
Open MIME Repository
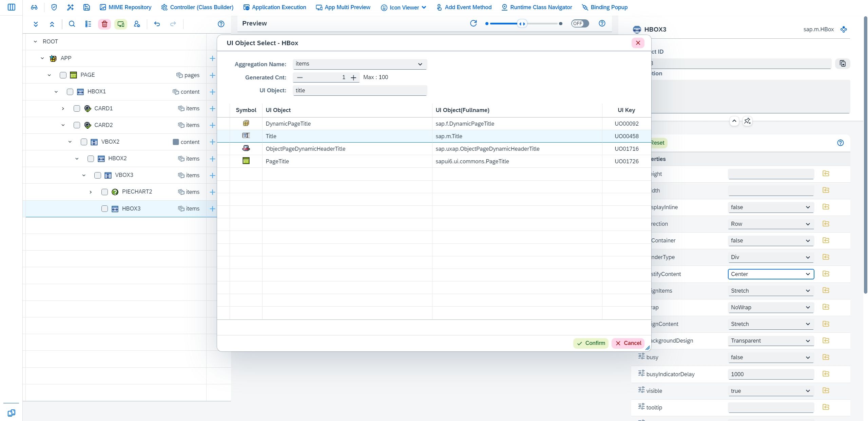(x=126, y=7)
